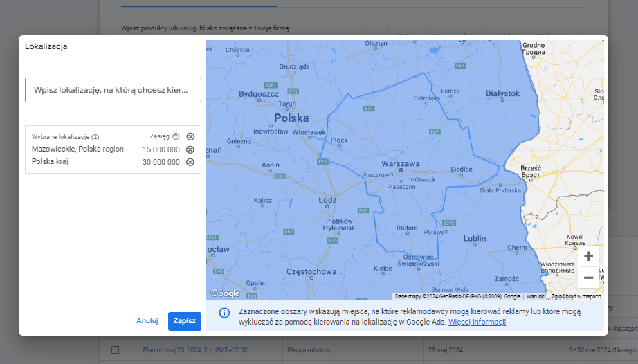Click the 15 000 000 reach value
The image size is (638, 364).
pos(161,149)
